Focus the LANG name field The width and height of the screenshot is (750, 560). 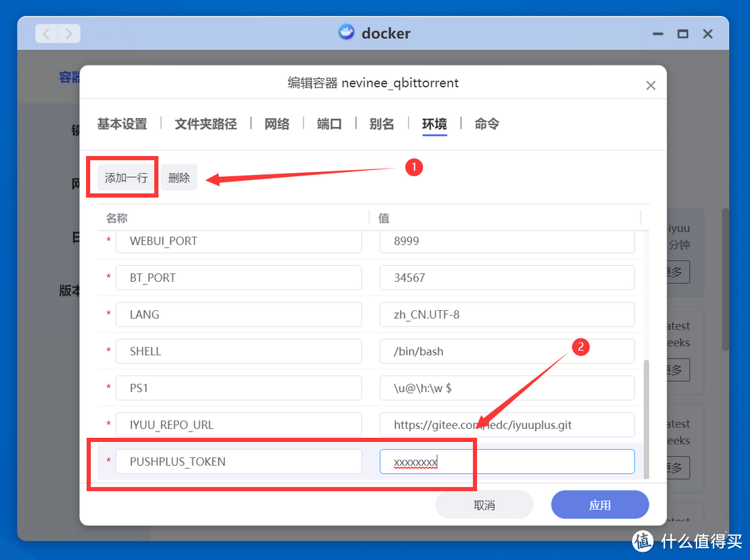(239, 314)
